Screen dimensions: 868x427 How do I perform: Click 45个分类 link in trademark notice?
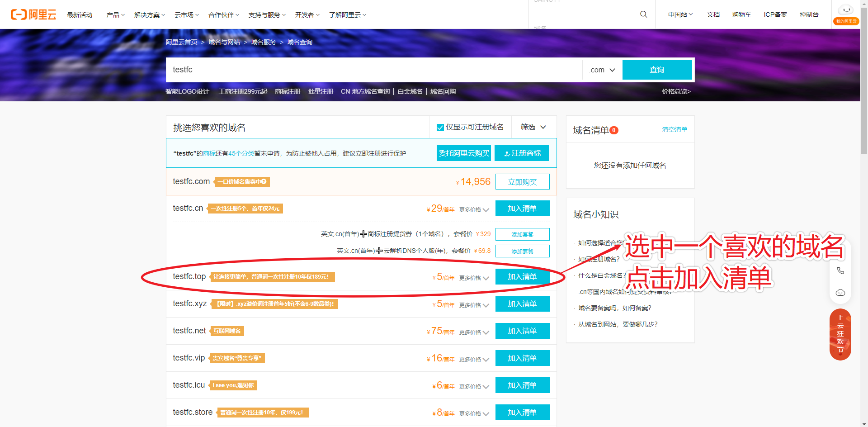point(241,153)
